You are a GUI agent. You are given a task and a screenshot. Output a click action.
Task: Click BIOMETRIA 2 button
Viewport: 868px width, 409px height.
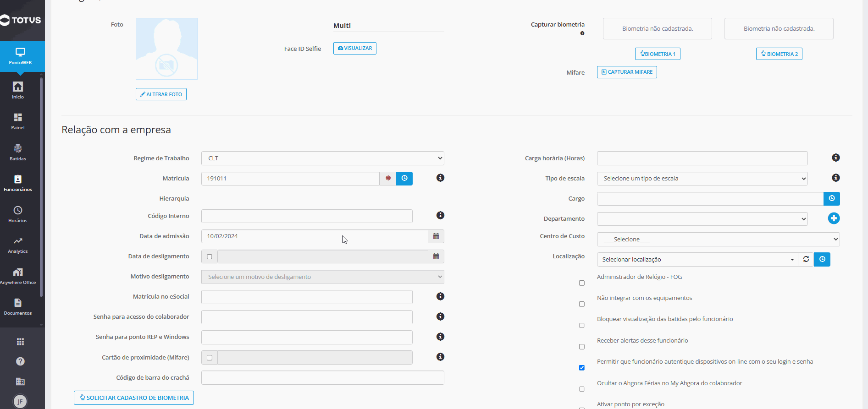(x=779, y=54)
